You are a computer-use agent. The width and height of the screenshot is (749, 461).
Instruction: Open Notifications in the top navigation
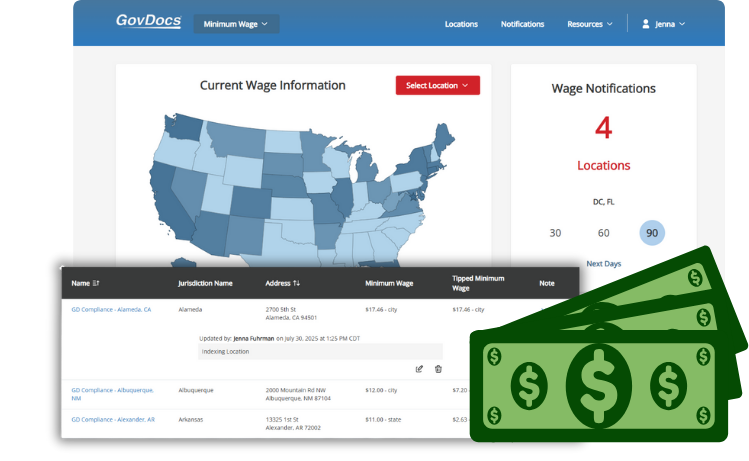coord(522,24)
